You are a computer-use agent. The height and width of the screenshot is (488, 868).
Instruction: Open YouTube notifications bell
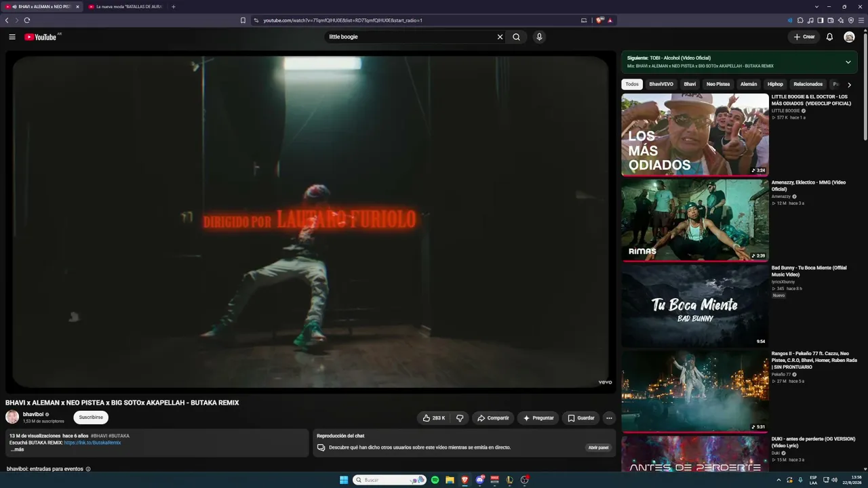pyautogui.click(x=829, y=37)
